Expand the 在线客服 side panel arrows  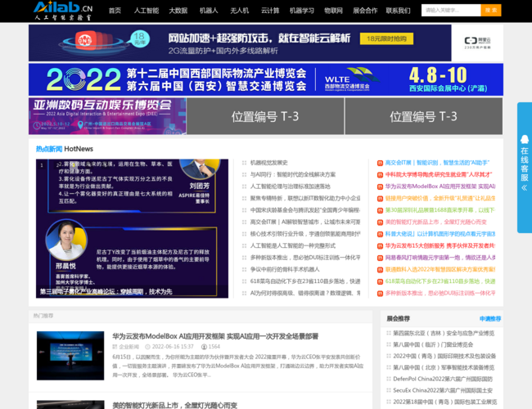(x=524, y=187)
